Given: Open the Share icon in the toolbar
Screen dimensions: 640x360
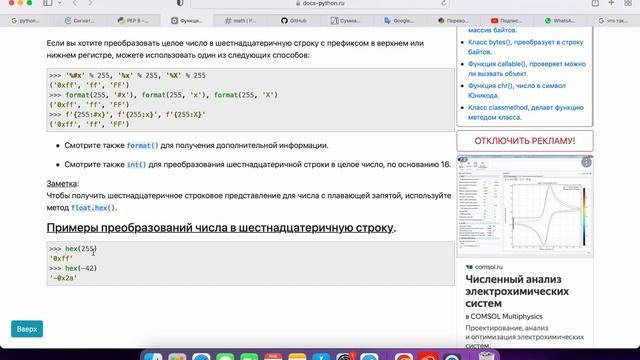Looking at the screenshot, I should click(x=595, y=3).
